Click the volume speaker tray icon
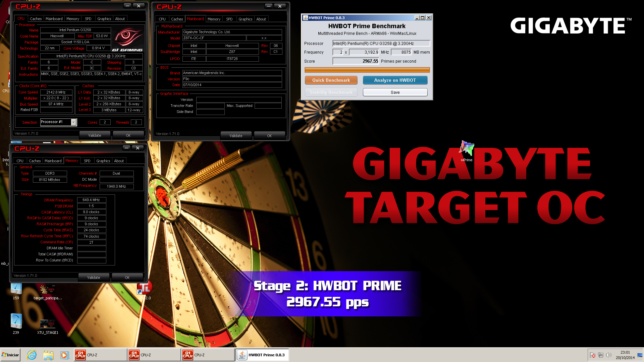The image size is (644, 362). pyautogui.click(x=609, y=355)
